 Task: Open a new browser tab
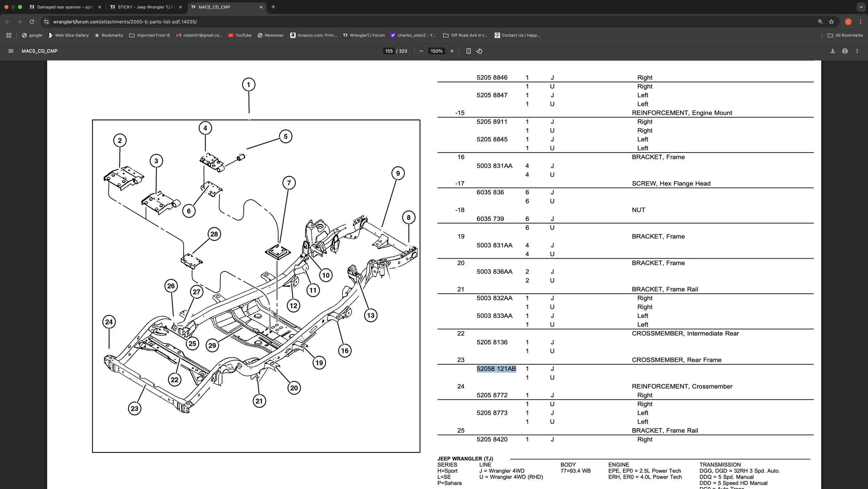tap(273, 7)
